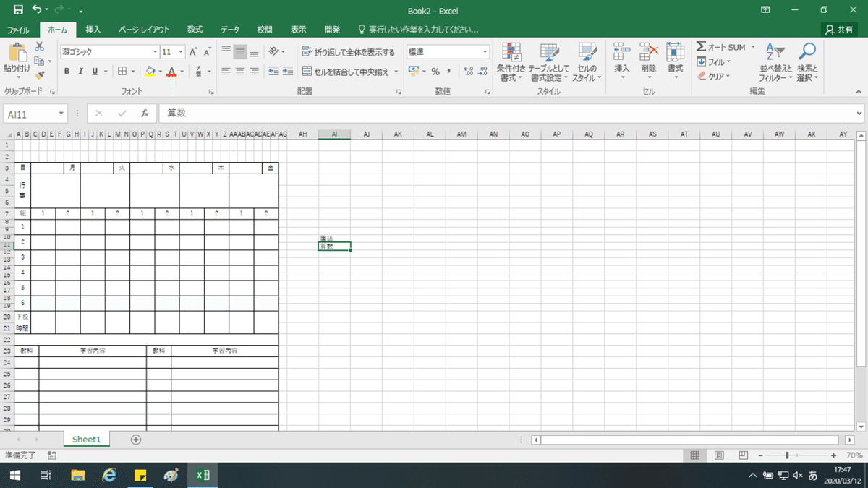The width and height of the screenshot is (868, 488).
Task: Click the comma style icon
Action: (x=449, y=71)
